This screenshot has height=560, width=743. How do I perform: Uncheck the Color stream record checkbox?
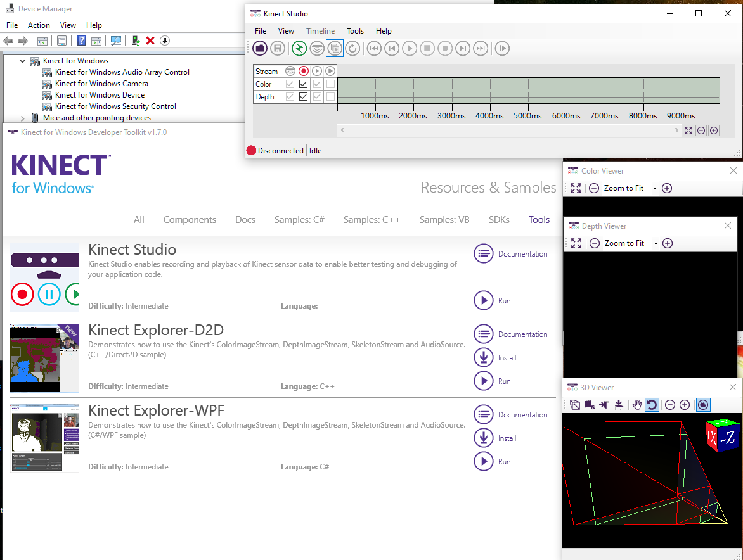pyautogui.click(x=303, y=84)
